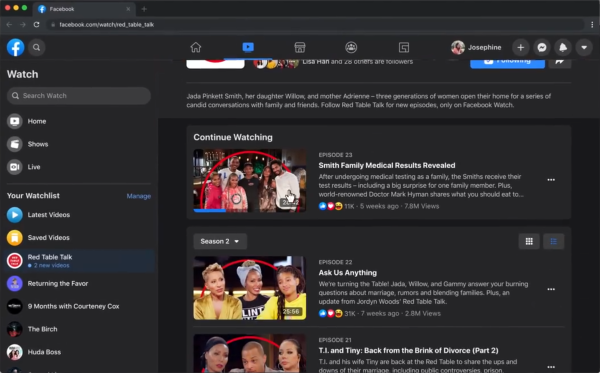Click the Red Table Talk follower avatars
This screenshot has height=373, width=600.
[x=276, y=63]
